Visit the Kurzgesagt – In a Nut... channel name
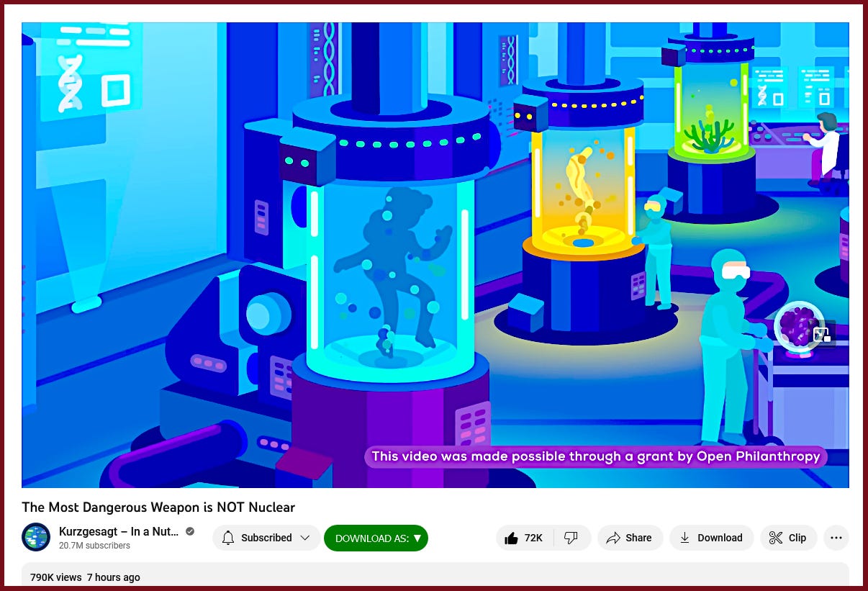 (119, 531)
